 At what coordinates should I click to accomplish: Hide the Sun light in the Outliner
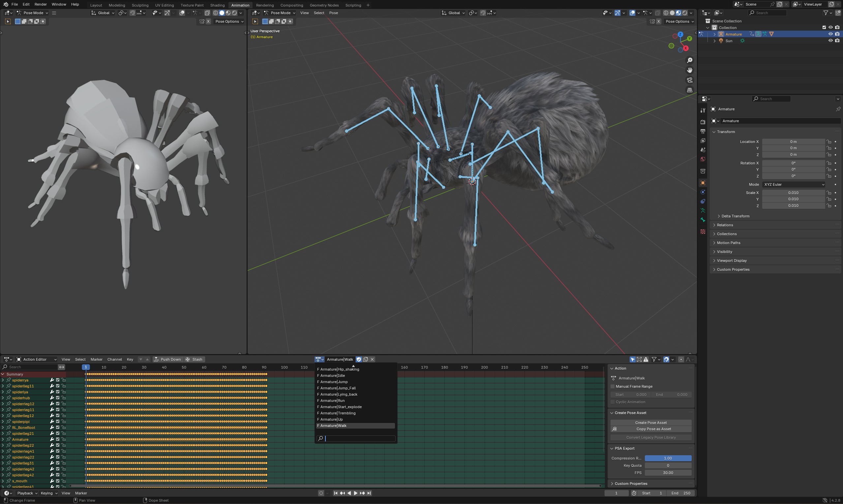click(x=831, y=41)
